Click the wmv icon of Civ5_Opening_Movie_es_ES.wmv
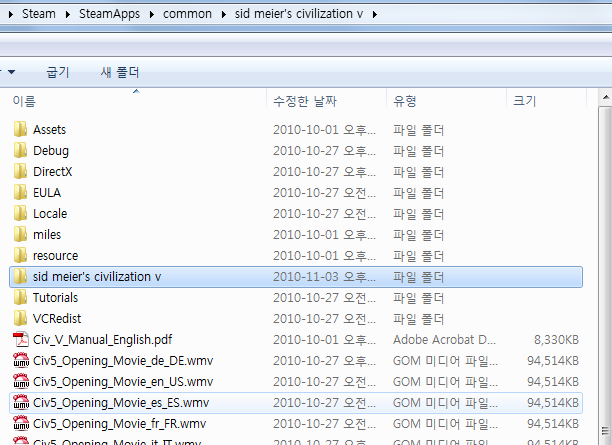 click(21, 403)
